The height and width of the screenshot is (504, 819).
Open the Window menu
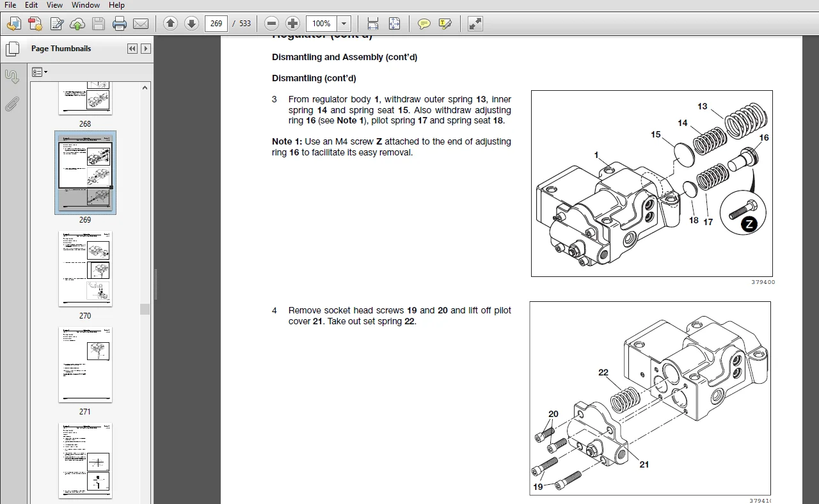point(85,5)
